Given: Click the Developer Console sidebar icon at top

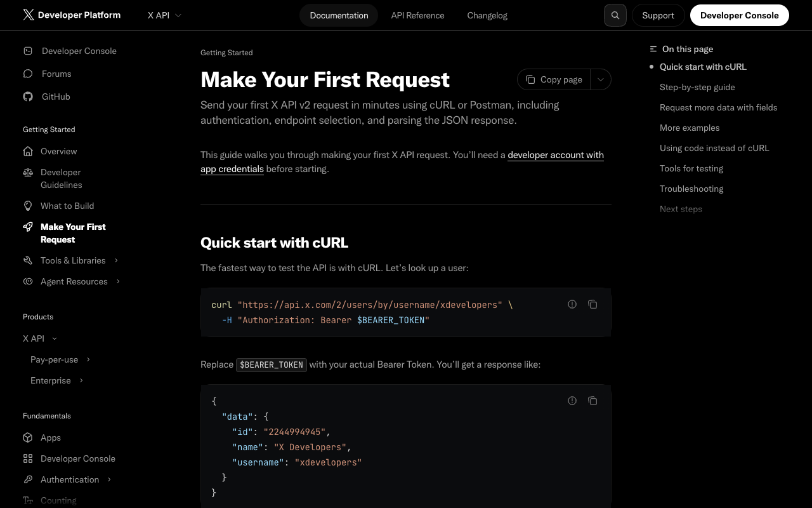Looking at the screenshot, I should [28, 51].
